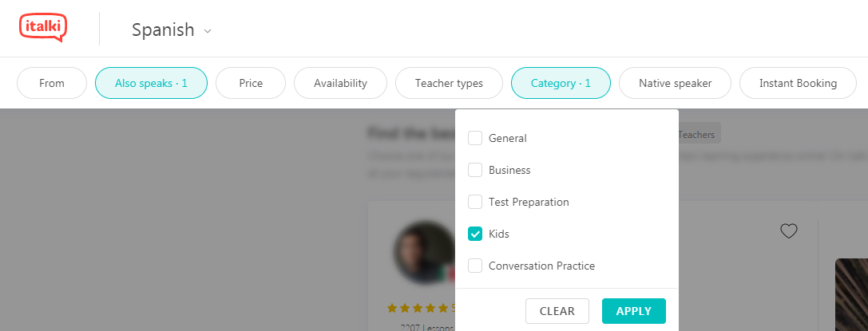Viewport: 868px width, 331px height.
Task: Check the Business category box
Action: pyautogui.click(x=475, y=170)
